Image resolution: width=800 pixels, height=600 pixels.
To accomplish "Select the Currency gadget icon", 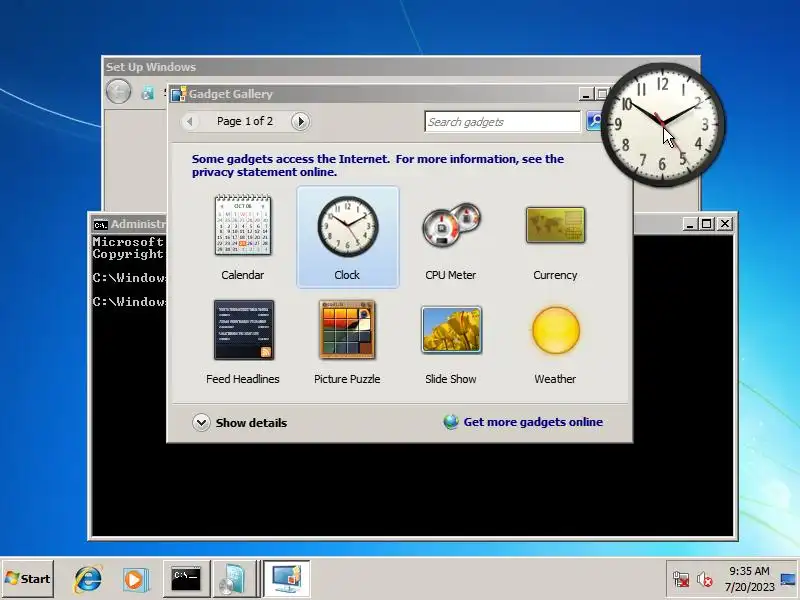I will tap(555, 225).
